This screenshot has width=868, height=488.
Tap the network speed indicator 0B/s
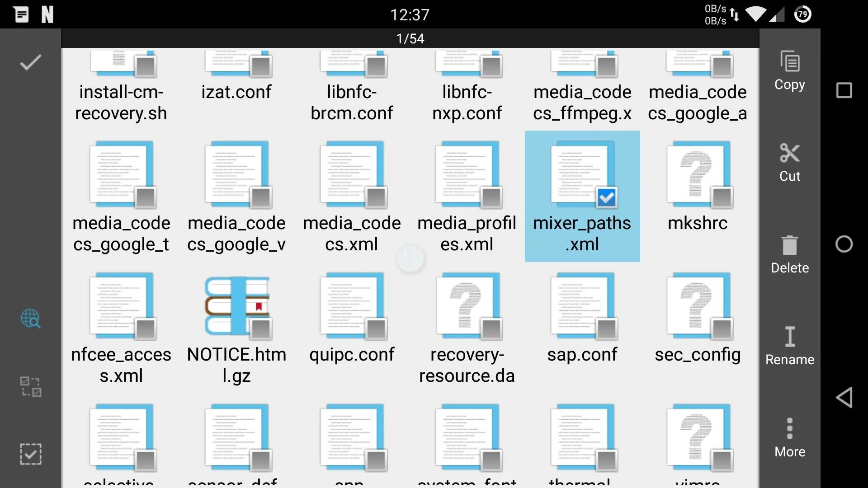coord(715,14)
